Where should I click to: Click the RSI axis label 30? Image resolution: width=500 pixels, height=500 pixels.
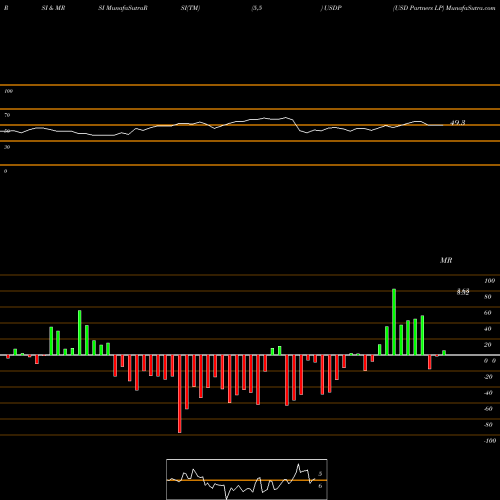coord(7,147)
